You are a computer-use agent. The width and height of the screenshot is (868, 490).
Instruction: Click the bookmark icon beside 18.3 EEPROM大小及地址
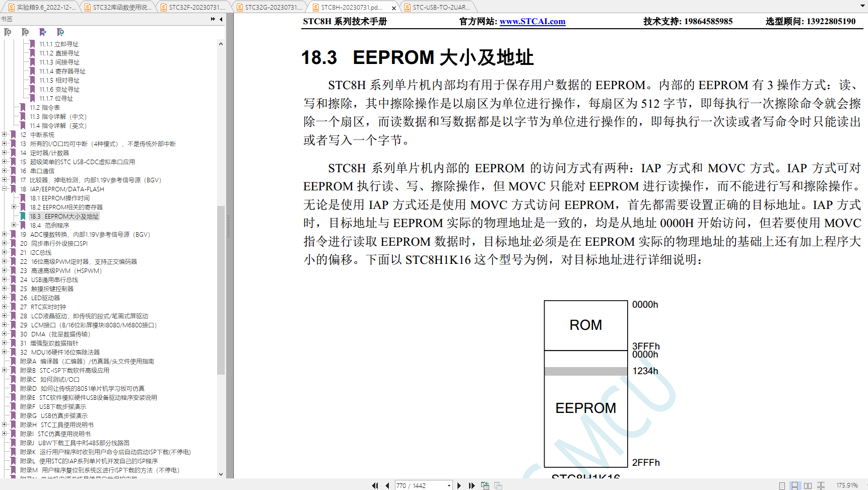click(23, 217)
